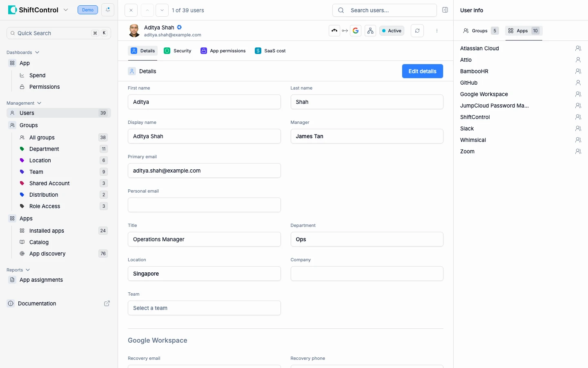Click the refresh sync icon
The height and width of the screenshot is (368, 588).
tap(417, 31)
